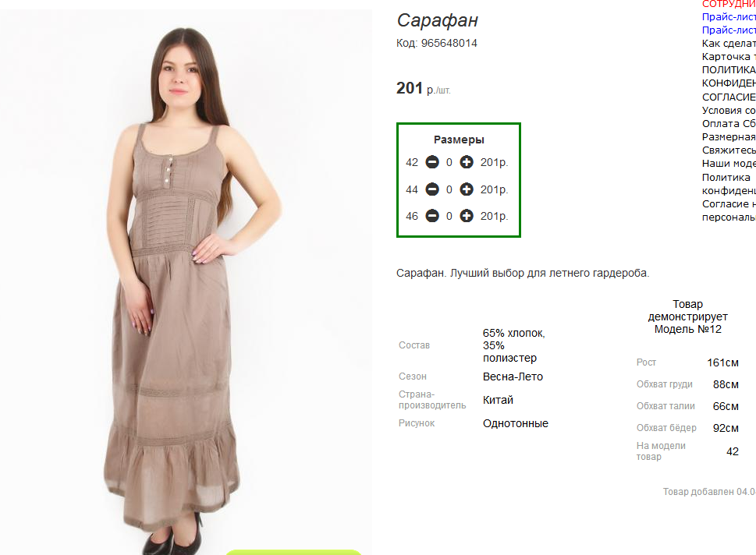The height and width of the screenshot is (555, 756).
Task: Decrease quantity for size 42
Action: click(432, 162)
